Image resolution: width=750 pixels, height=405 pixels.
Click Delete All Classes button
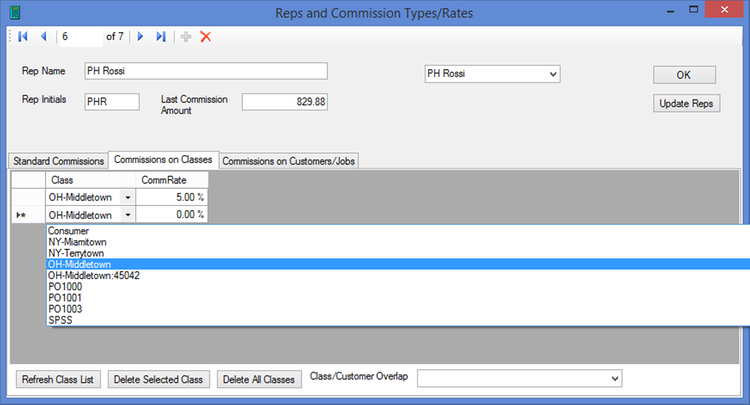(x=259, y=379)
